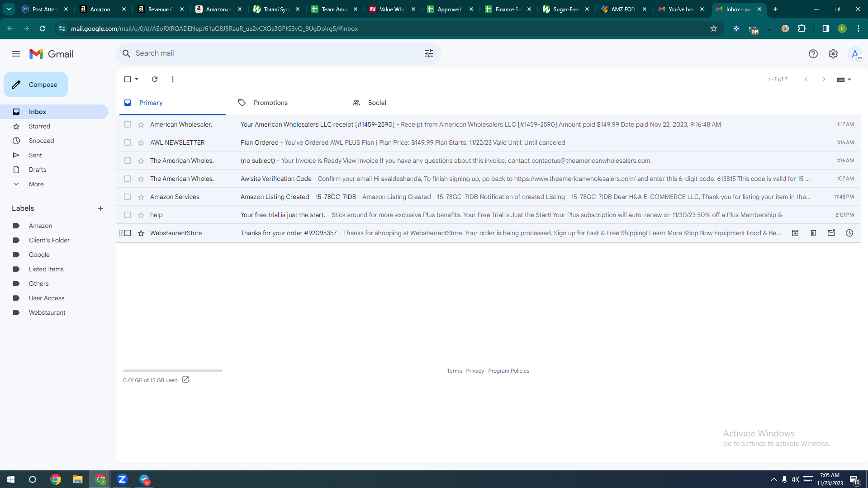
Task: Open the Webstaurant label
Action: [47, 313]
